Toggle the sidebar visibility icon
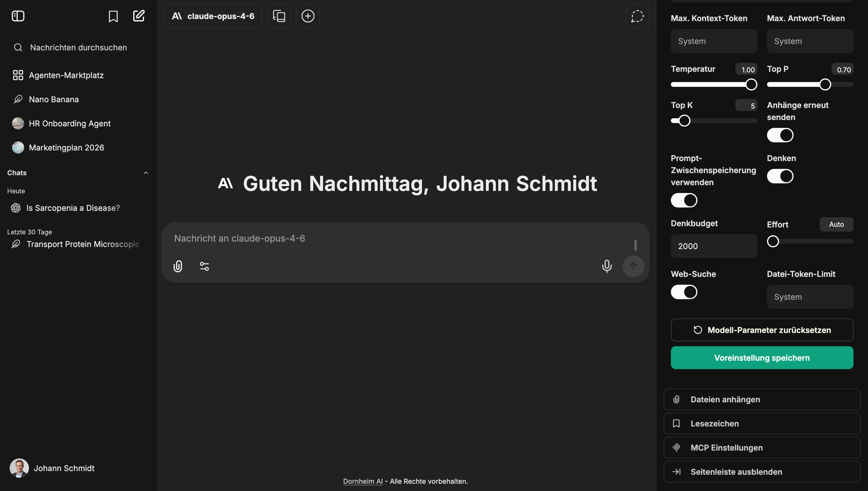 pos(18,16)
